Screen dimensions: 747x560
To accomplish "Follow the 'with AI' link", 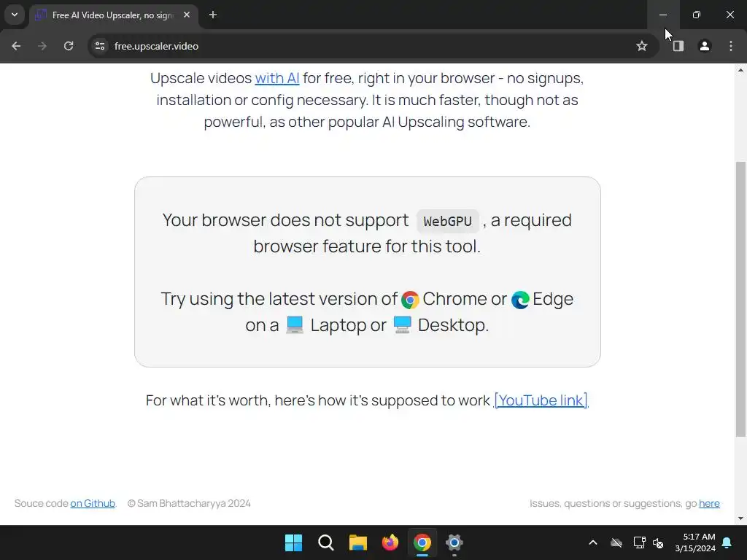I will tap(277, 78).
